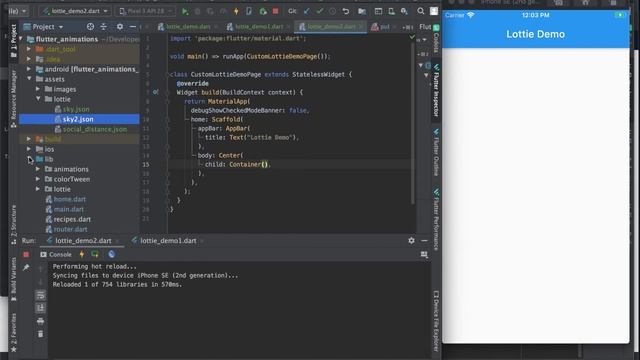Image resolution: width=640 pixels, height=360 pixels.
Task: Open Project panel settings gear
Action: [120, 27]
